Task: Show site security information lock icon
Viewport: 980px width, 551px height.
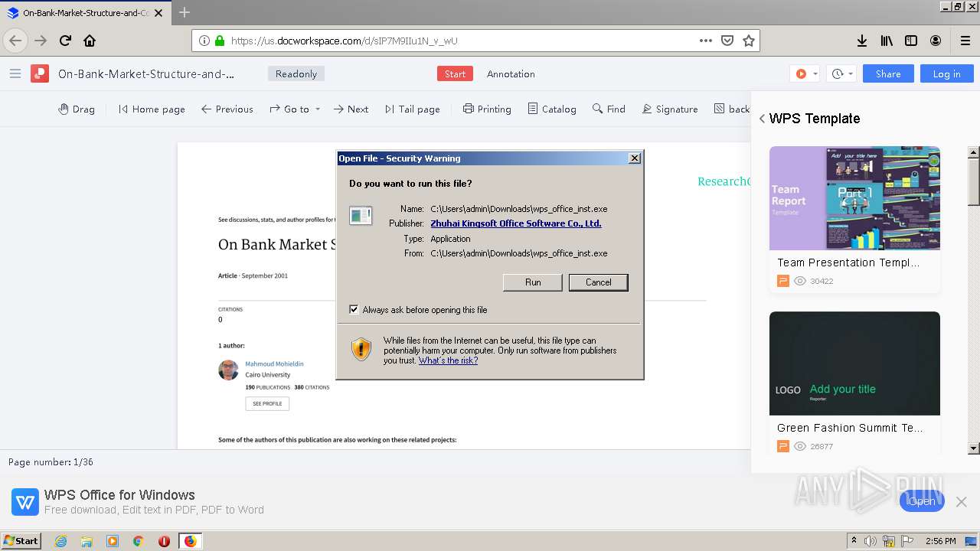Action: (220, 41)
